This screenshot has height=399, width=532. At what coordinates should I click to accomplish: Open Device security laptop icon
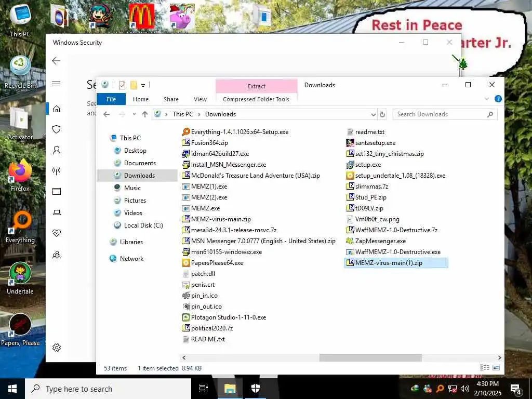[x=57, y=212]
